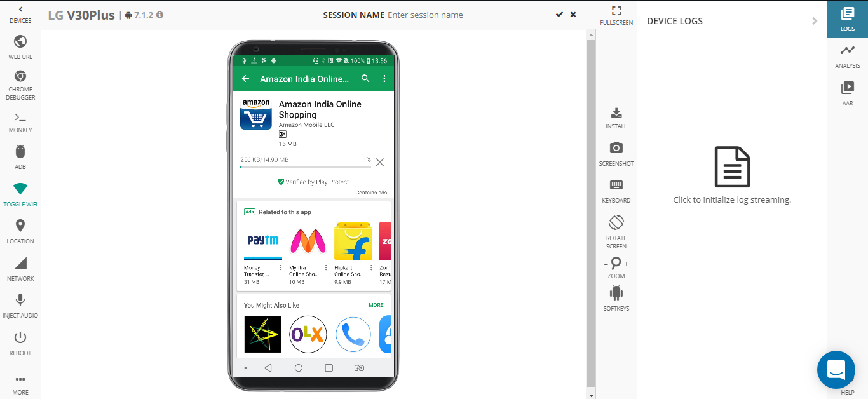868x399 pixels.
Task: Reboot the device
Action: pos(20,344)
